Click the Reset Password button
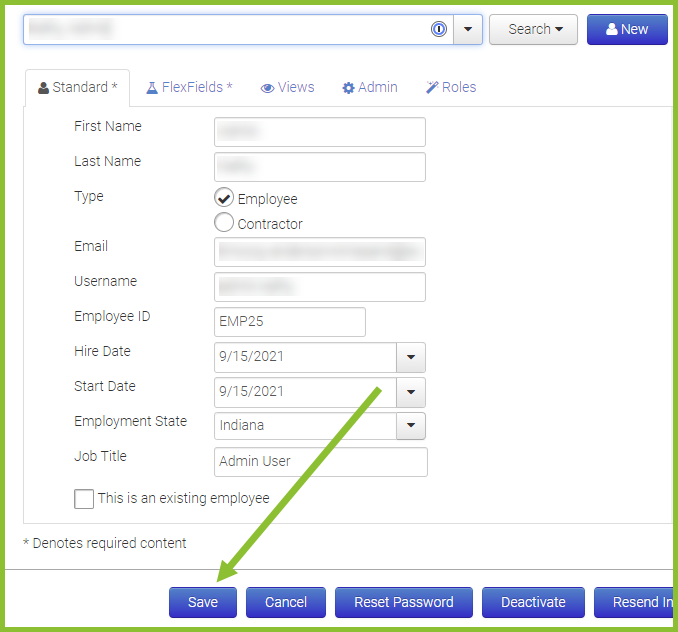Viewport: 678px width, 632px height. (404, 602)
